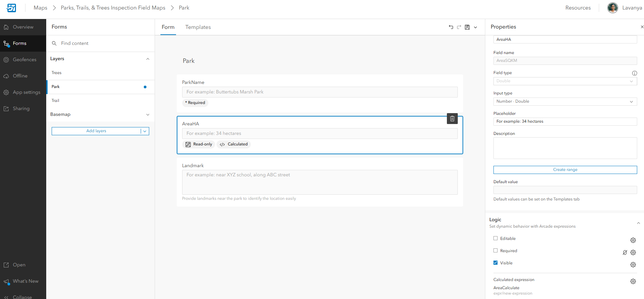Select the Trail layer
This screenshot has width=644, height=299.
tap(101, 101)
